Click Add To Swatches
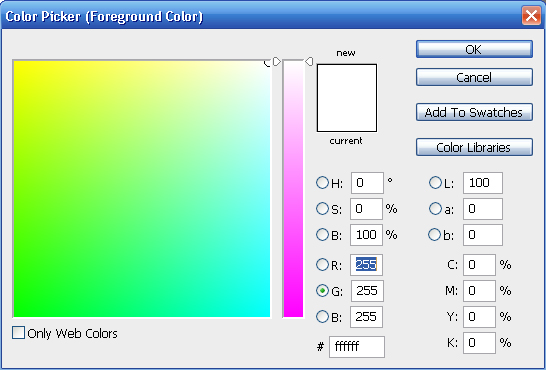Image resolution: width=546 pixels, height=370 pixels. point(474,112)
